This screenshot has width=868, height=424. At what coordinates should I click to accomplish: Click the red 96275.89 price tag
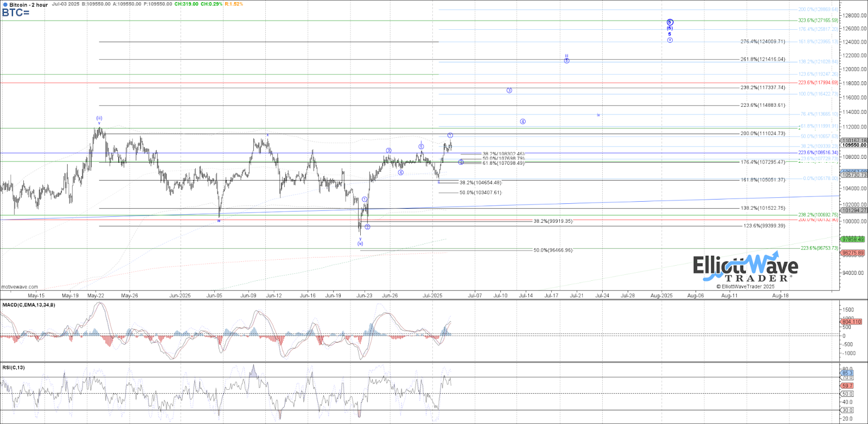(x=853, y=253)
